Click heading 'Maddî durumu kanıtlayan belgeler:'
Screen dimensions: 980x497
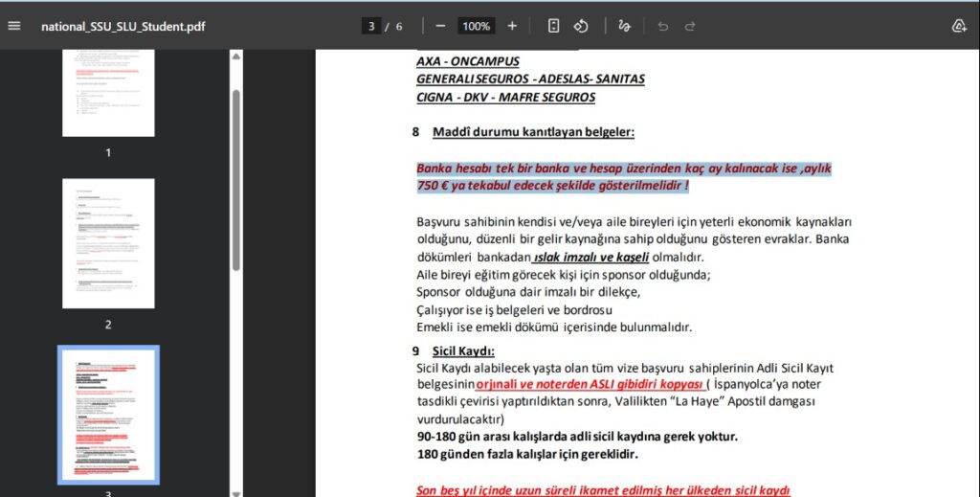533,132
